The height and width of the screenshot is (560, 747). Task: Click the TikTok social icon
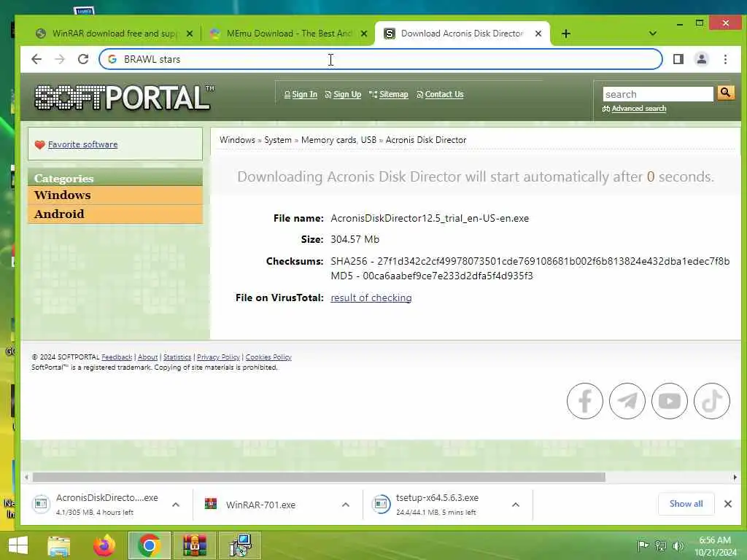712,401
